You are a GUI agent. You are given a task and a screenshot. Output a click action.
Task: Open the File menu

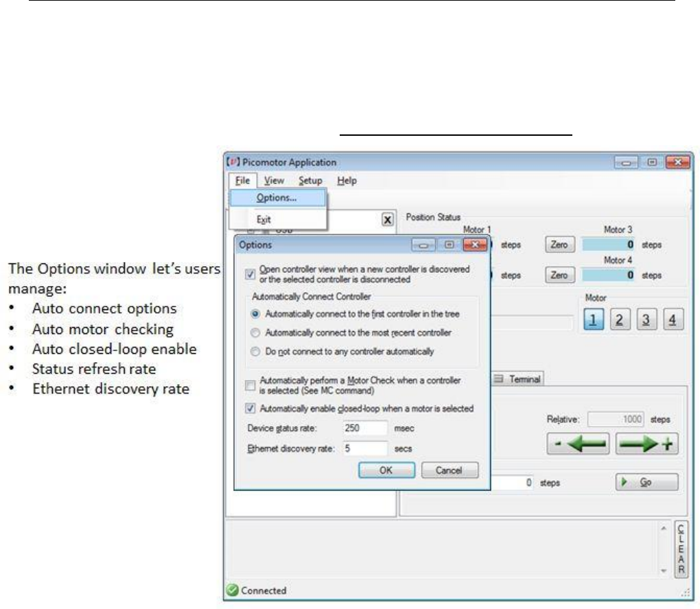[x=242, y=180]
